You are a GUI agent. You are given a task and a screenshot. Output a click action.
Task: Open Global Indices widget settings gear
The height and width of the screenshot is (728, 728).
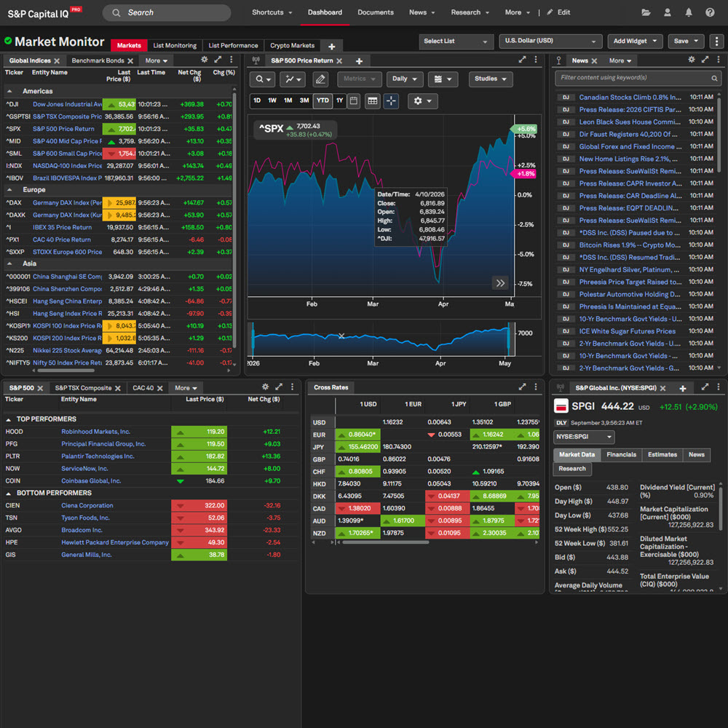point(205,60)
